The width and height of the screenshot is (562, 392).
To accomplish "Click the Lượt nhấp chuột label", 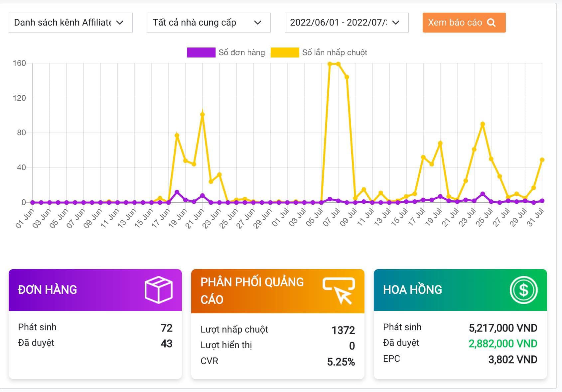I will (234, 330).
